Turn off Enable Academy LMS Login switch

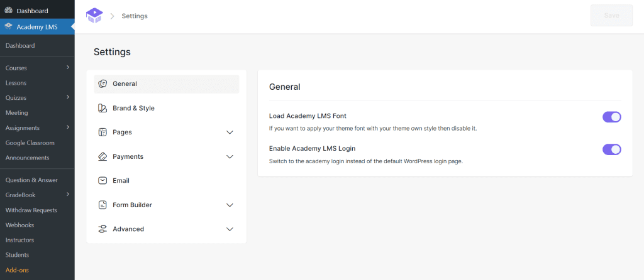pos(611,149)
